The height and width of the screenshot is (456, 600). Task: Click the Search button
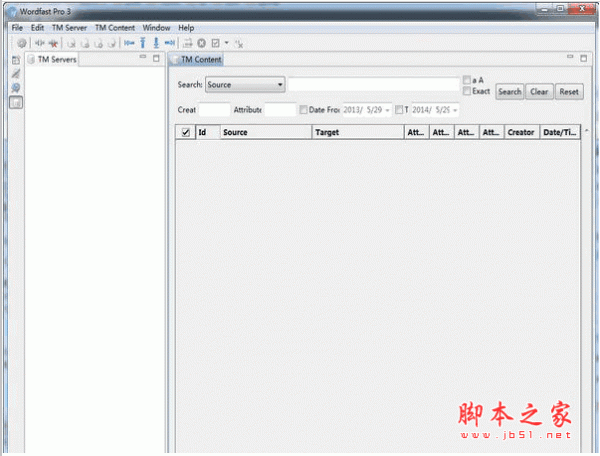click(510, 92)
